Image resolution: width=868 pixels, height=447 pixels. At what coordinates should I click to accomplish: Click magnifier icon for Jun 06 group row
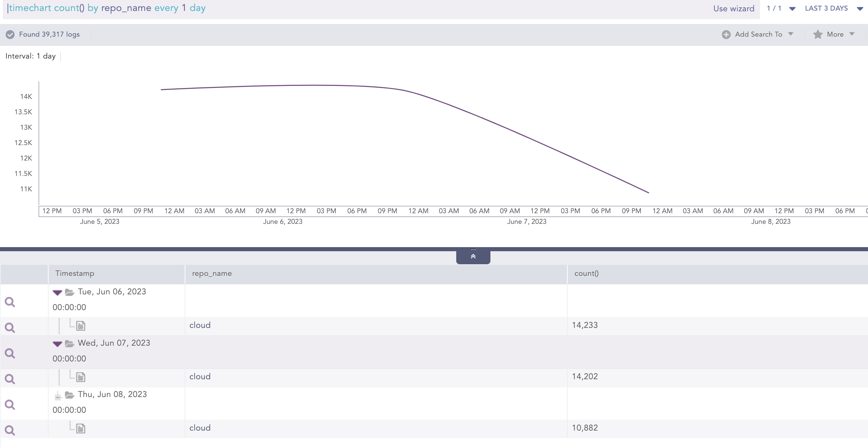tap(10, 302)
